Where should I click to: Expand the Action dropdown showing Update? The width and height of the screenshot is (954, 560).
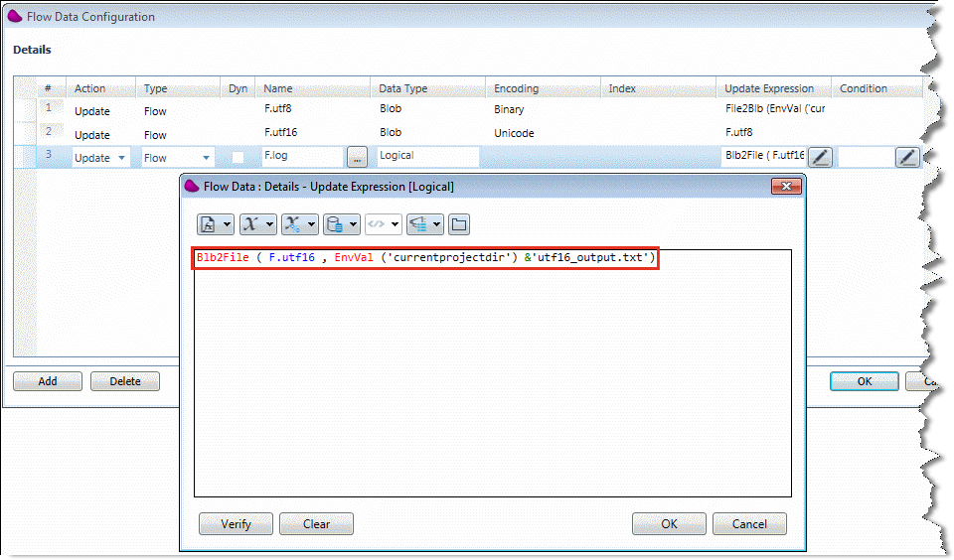[122, 158]
